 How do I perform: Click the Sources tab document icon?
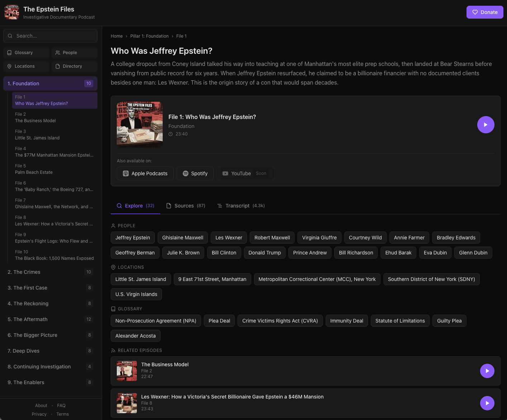169,206
